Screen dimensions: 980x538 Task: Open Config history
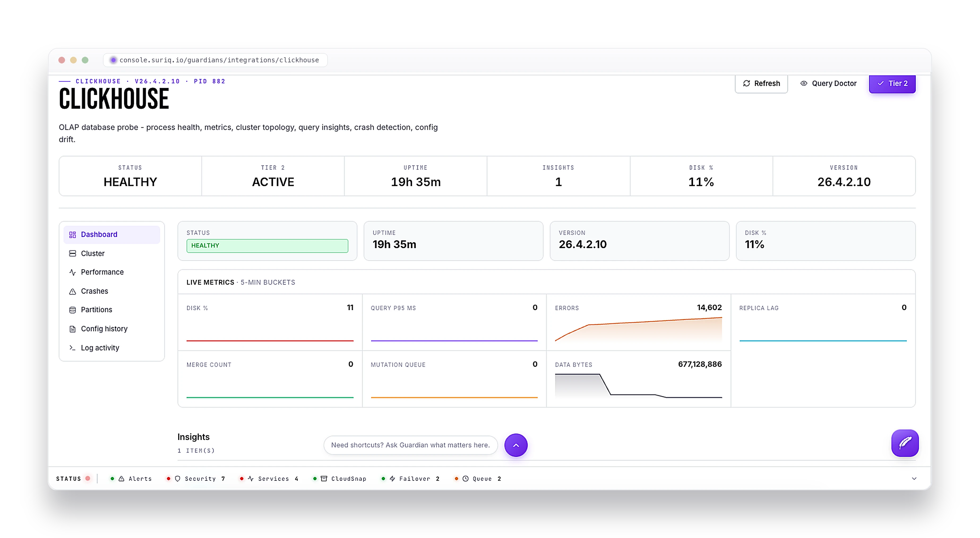click(x=111, y=329)
